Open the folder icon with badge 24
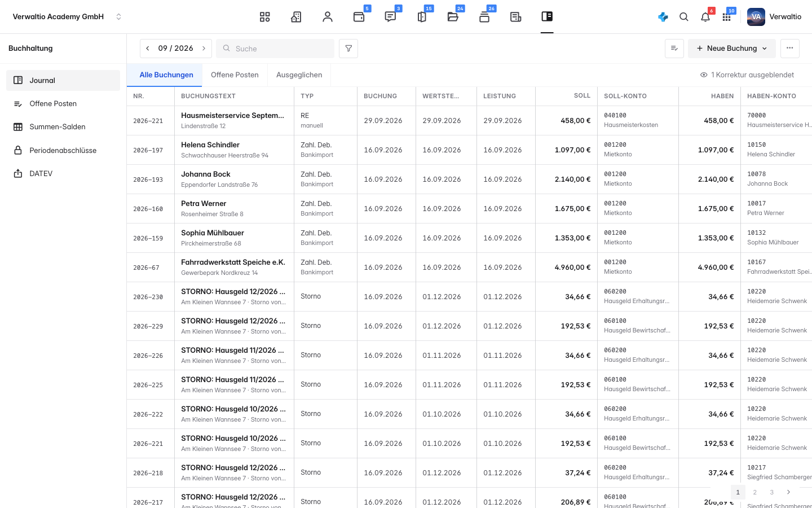 453,17
